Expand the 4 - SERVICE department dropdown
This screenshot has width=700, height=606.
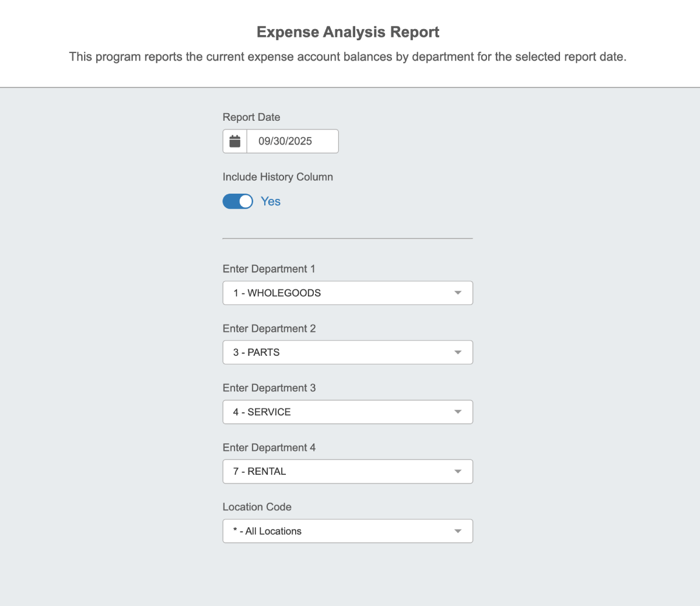click(338, 412)
